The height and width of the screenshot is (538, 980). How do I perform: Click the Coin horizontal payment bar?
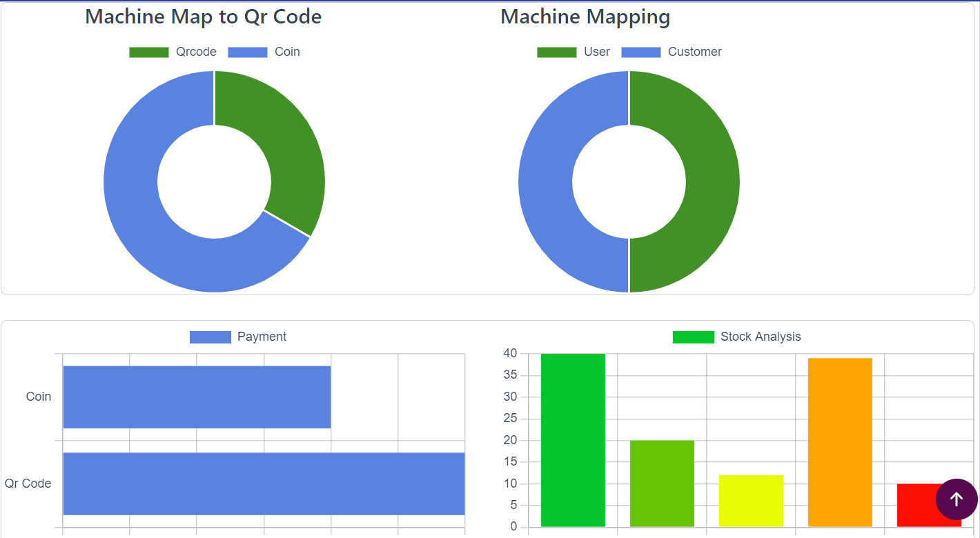click(197, 397)
